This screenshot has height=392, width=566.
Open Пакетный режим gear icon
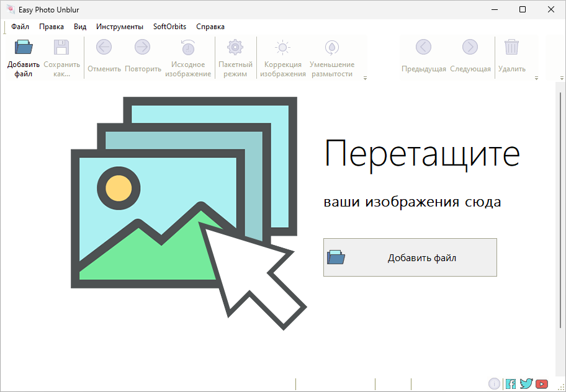coord(235,48)
